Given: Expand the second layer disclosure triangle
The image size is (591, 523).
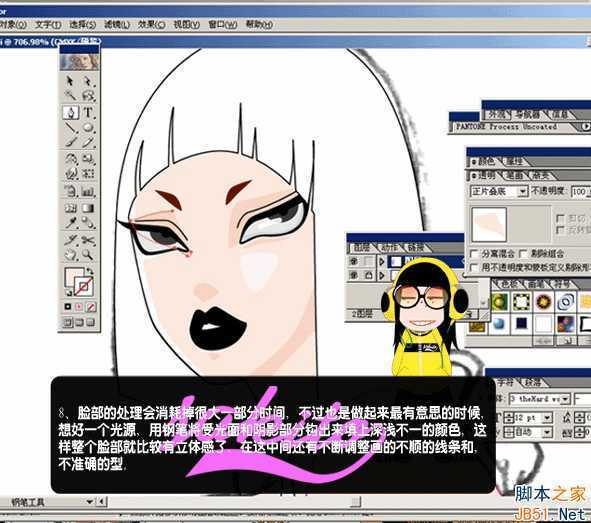Looking at the screenshot, I should pos(382,276).
